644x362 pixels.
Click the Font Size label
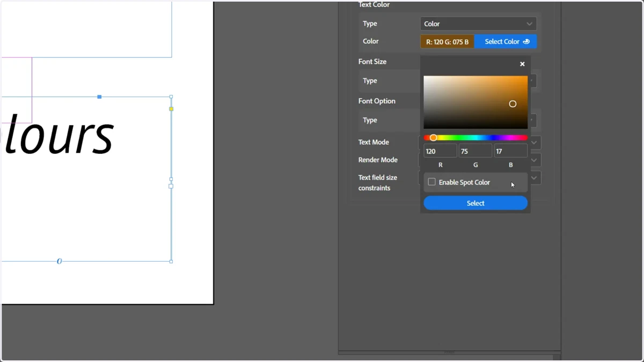(372, 62)
